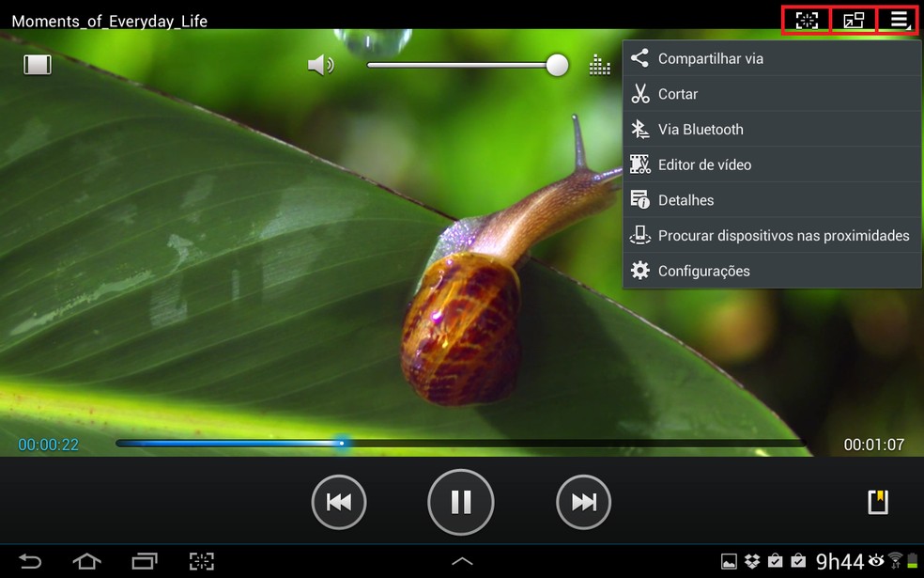The width and height of the screenshot is (924, 578).
Task: Adjust the volume slider knob
Action: 556,65
